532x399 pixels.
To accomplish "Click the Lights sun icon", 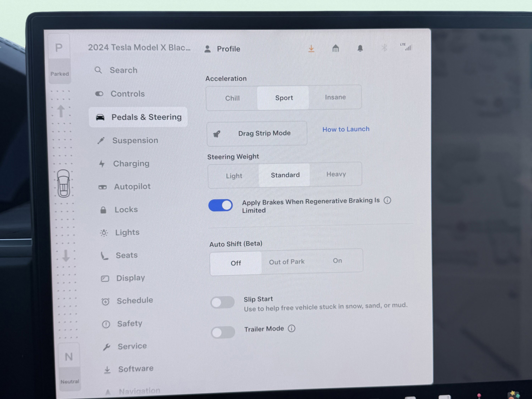I will pos(104,233).
